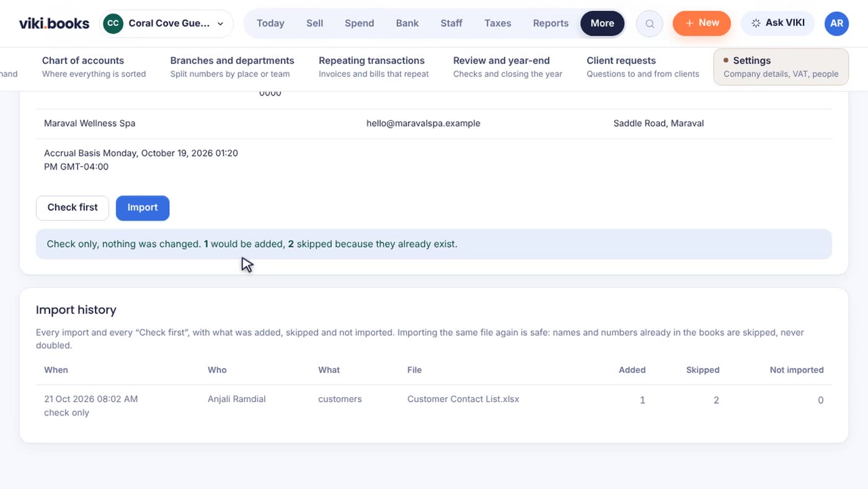Image resolution: width=868 pixels, height=489 pixels.
Task: Open Review and year-end
Action: pos(507,67)
